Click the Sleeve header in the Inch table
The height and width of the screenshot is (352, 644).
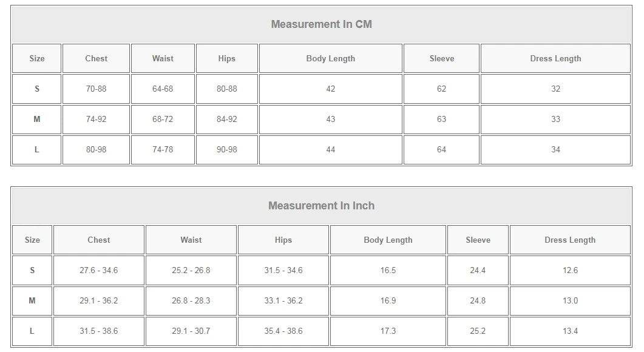pos(478,240)
